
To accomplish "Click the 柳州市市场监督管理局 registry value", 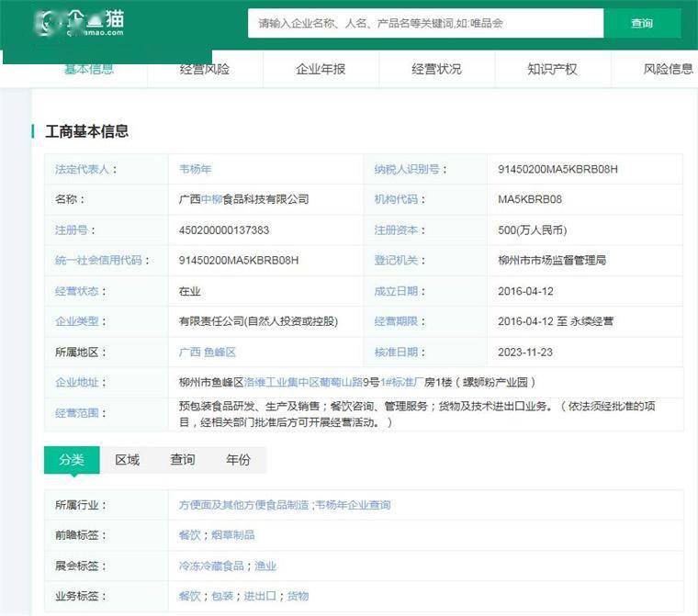I will [x=552, y=261].
